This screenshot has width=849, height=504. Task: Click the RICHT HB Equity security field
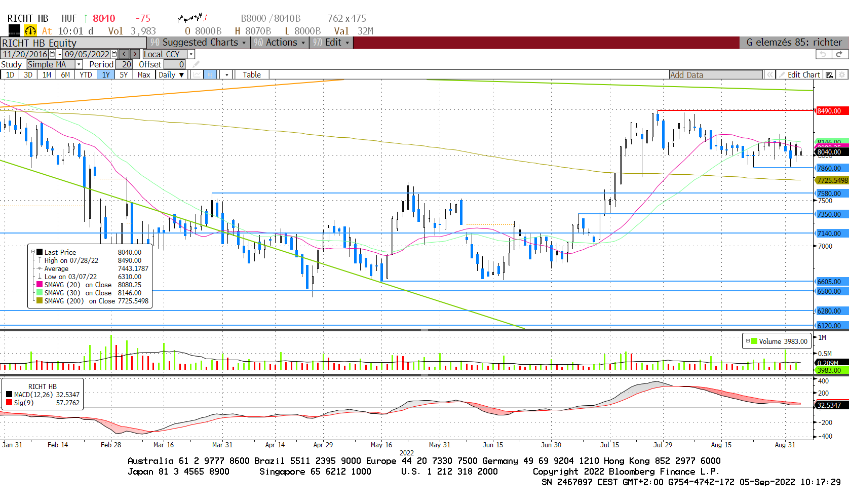[73, 43]
